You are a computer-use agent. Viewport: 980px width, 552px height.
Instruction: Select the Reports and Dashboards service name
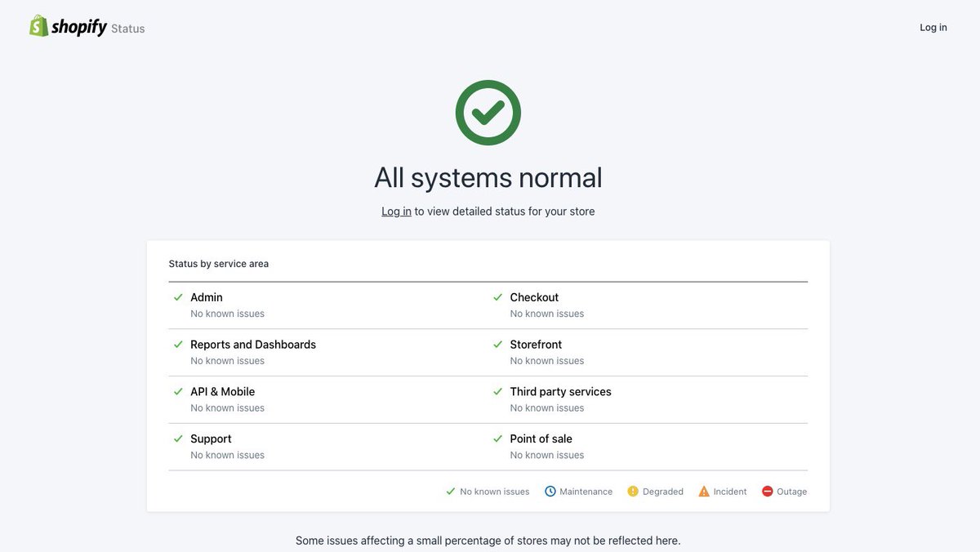click(x=253, y=345)
